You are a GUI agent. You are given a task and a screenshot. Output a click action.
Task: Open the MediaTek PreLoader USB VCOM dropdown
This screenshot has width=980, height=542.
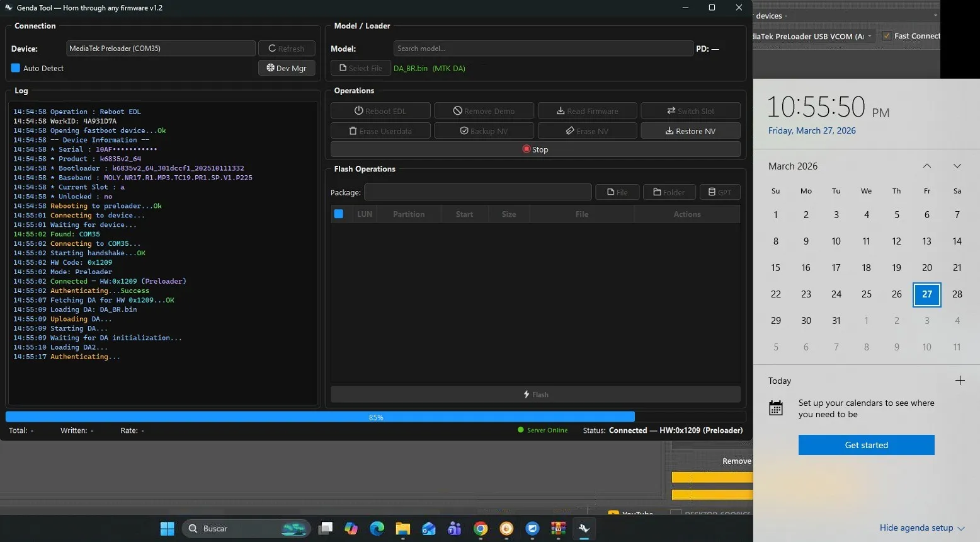812,36
